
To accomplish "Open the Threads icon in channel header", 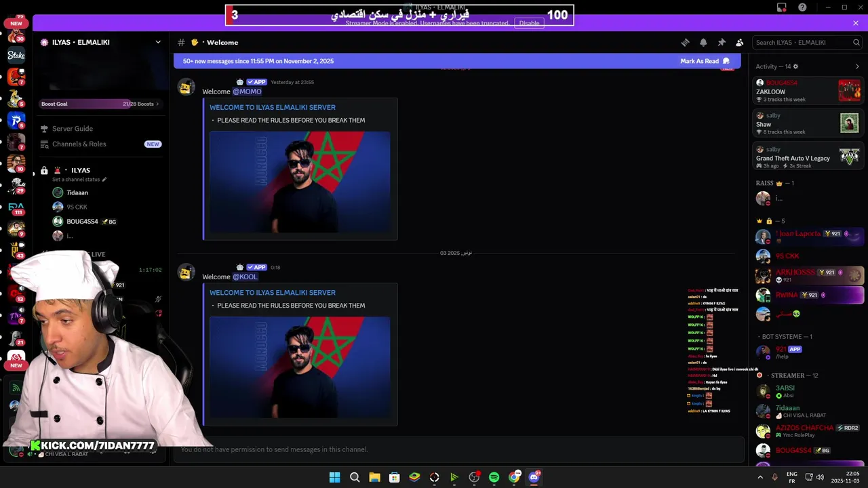I will pos(685,42).
